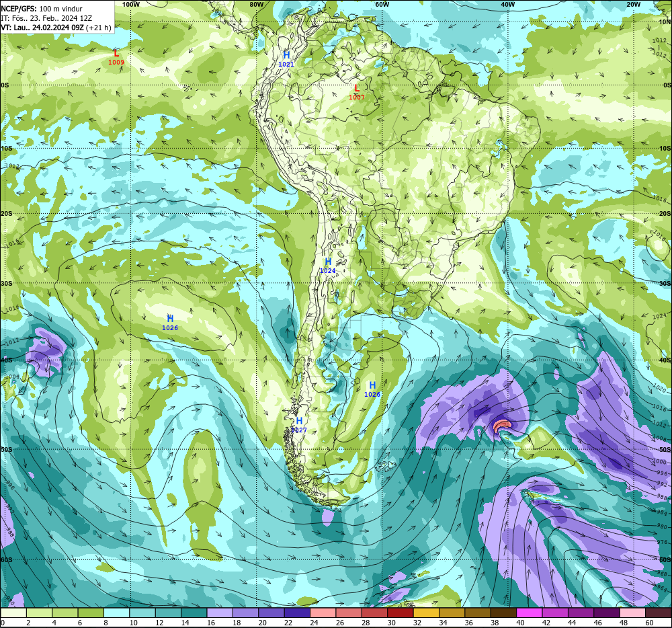Click the 40W longitude label
The image size is (672, 628).
click(x=508, y=4)
